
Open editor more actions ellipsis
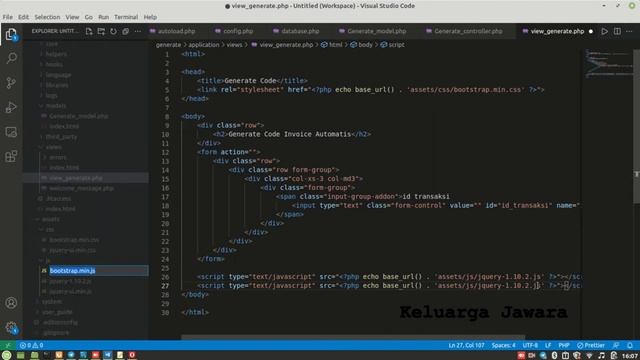point(629,31)
